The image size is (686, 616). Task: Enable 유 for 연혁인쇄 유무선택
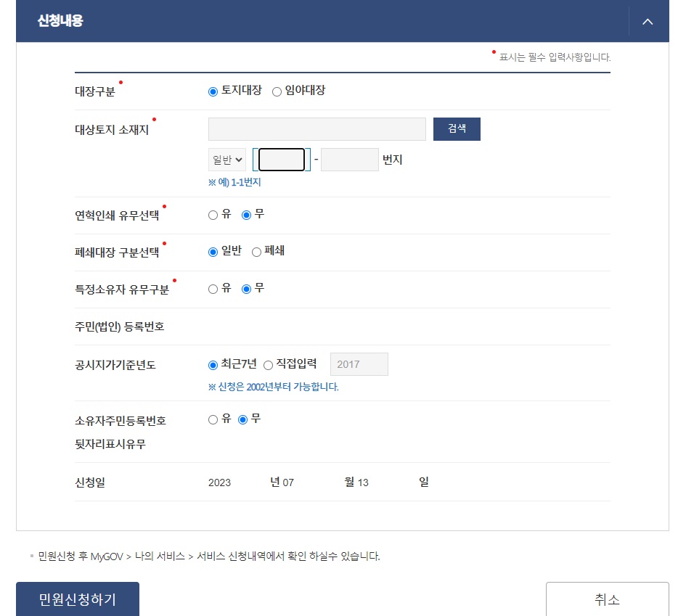point(213,215)
